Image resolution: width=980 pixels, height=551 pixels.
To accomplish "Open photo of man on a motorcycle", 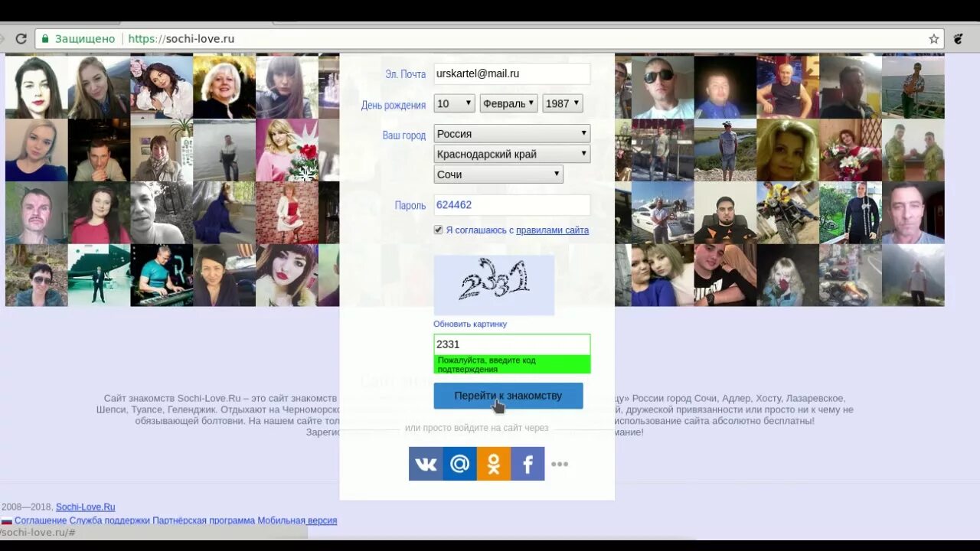I will tap(788, 212).
